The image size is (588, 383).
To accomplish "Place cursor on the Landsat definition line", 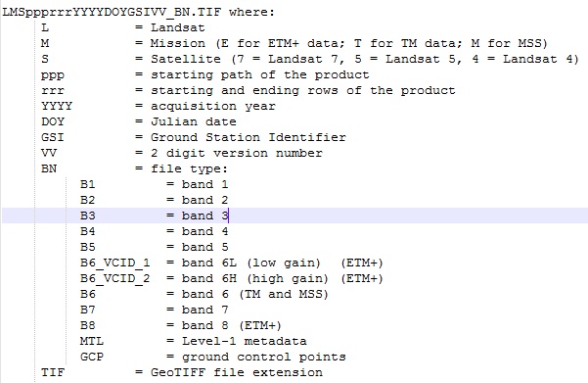I will click(123, 27).
